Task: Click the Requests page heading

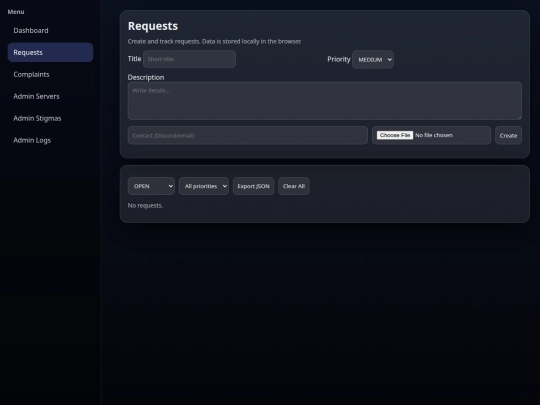Action: click(x=153, y=26)
